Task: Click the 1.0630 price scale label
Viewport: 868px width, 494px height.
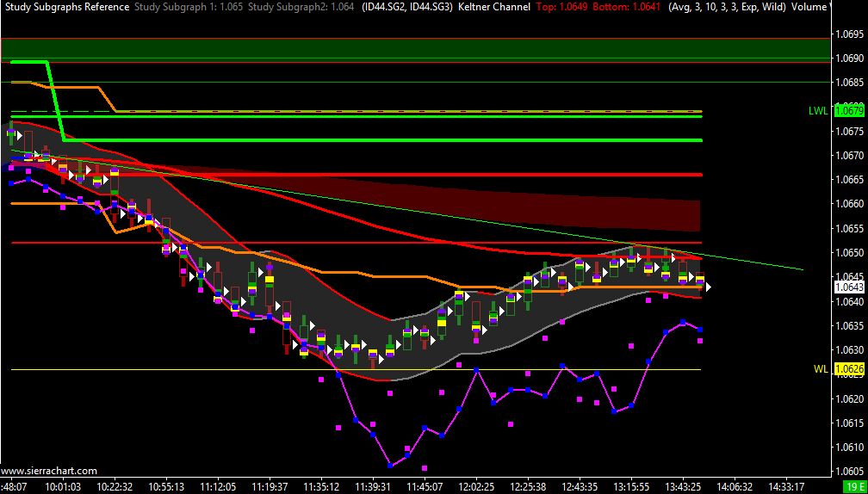Action: [850, 350]
